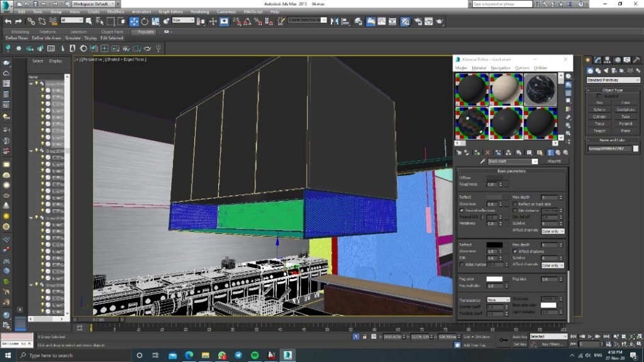Screen dimensions: 644x362
Task: Open the Rendering menu
Action: point(199,11)
